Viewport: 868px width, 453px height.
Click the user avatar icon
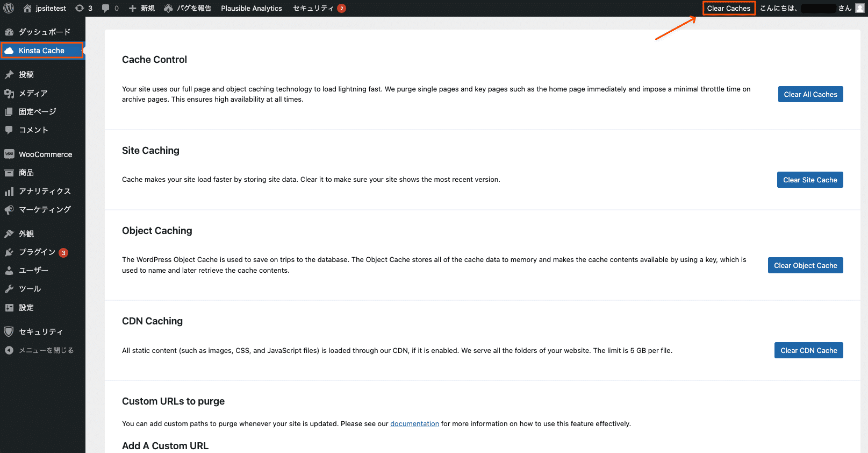click(x=860, y=8)
